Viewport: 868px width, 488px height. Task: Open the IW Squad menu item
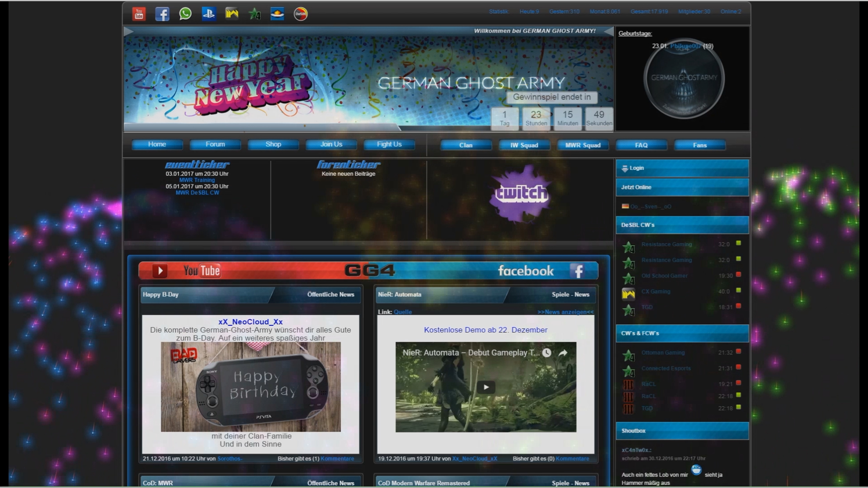pyautogui.click(x=524, y=145)
